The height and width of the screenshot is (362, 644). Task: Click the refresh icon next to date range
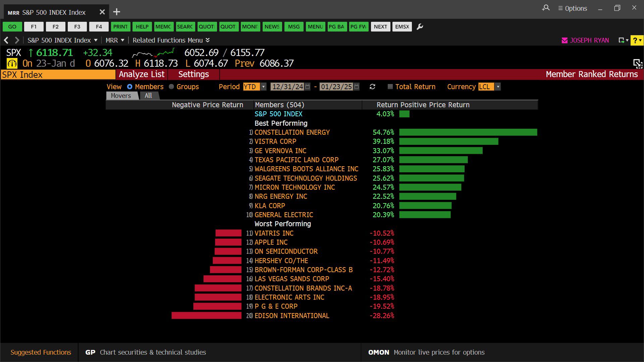tap(372, 87)
